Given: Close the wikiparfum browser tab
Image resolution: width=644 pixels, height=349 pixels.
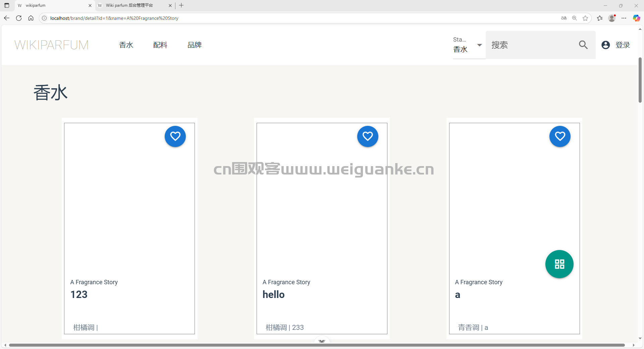Looking at the screenshot, I should pos(90,5).
